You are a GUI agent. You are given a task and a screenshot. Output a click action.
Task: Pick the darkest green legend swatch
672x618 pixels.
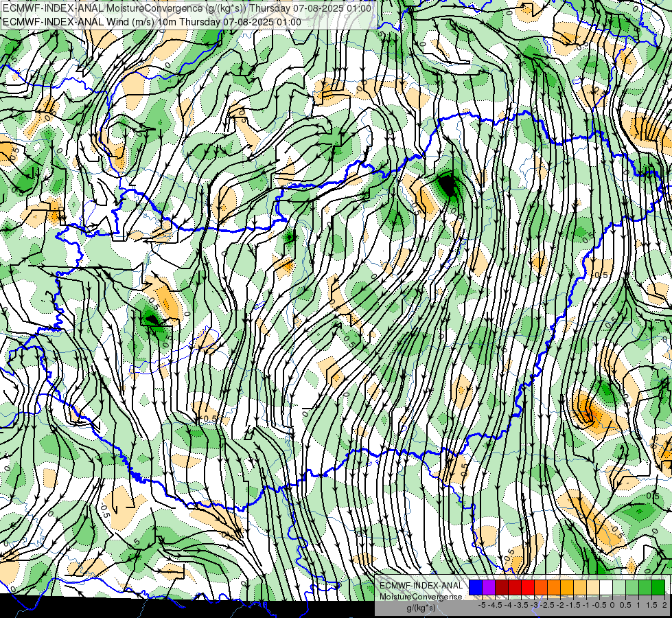[x=658, y=588]
